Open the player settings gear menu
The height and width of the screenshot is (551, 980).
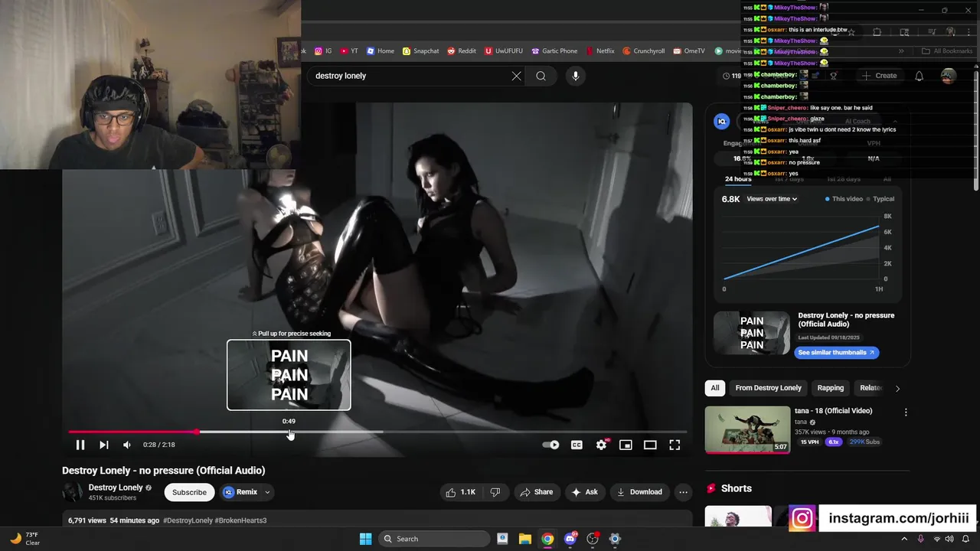(602, 445)
